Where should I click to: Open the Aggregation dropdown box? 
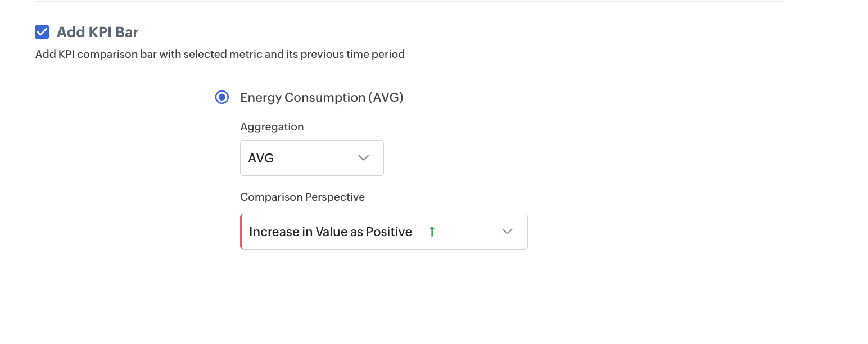point(311,158)
